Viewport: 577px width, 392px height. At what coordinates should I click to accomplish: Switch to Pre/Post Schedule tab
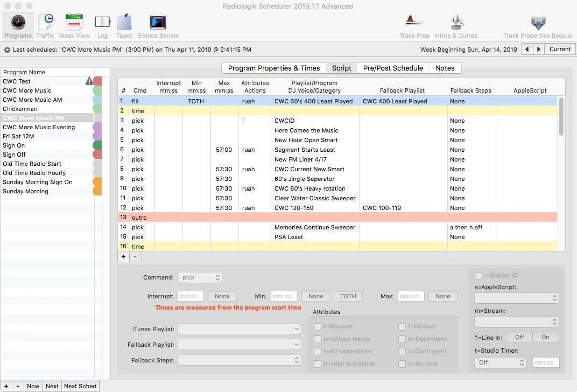pos(393,68)
